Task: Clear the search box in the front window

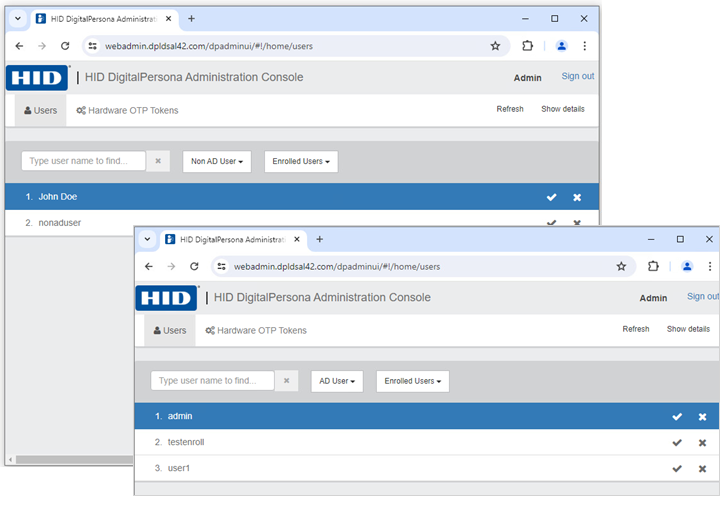Action: [x=286, y=381]
